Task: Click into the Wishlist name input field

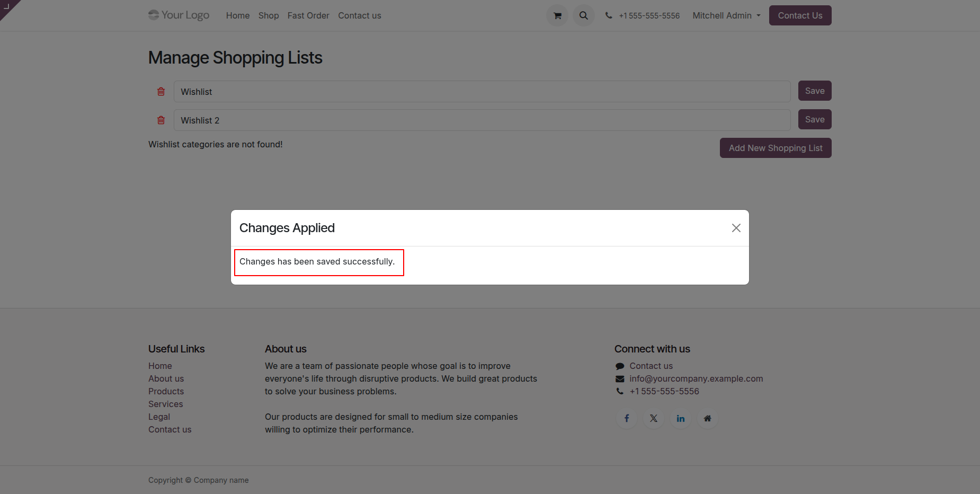Action: coord(482,92)
